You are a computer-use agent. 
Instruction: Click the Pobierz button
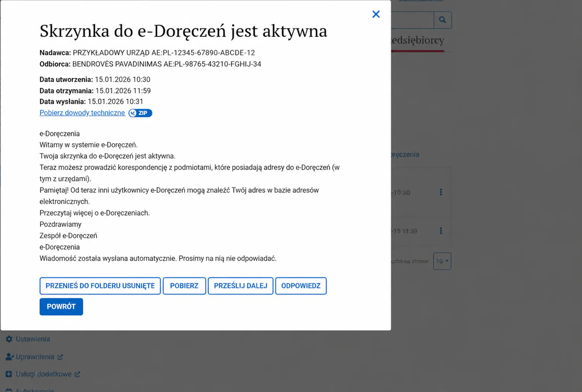(184, 286)
